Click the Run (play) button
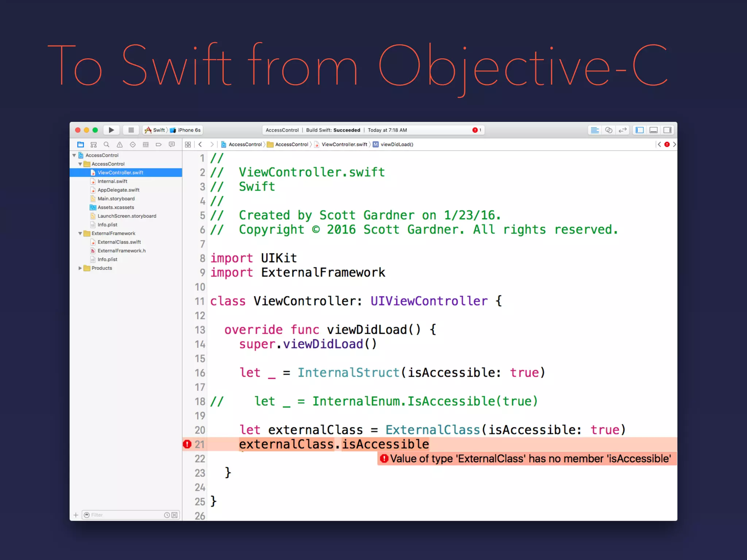The height and width of the screenshot is (560, 747). 111,130
